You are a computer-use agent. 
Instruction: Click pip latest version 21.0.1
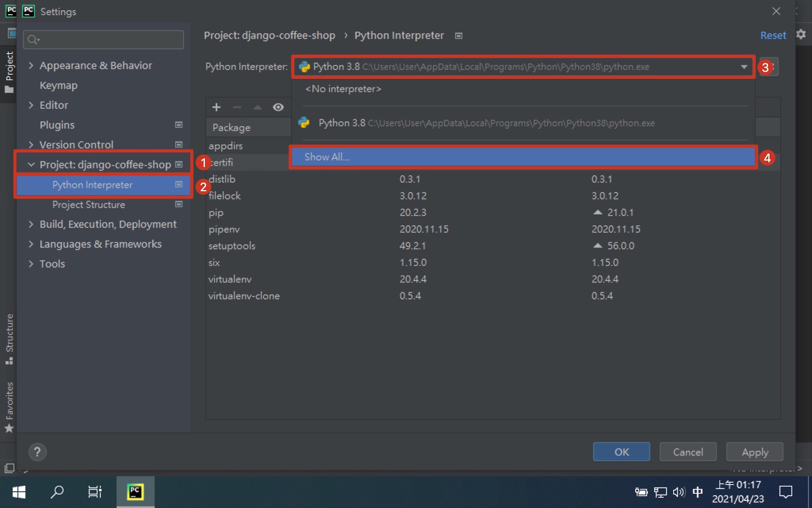(x=620, y=213)
